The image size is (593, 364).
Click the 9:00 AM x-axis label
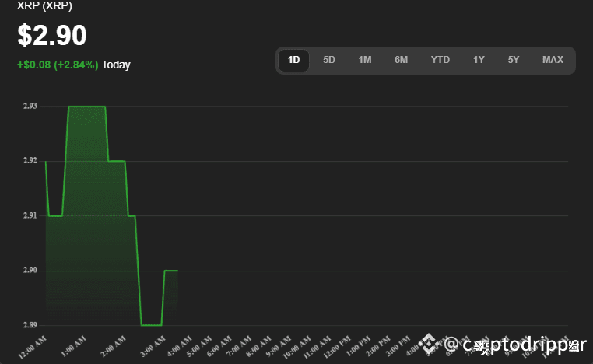click(x=279, y=346)
